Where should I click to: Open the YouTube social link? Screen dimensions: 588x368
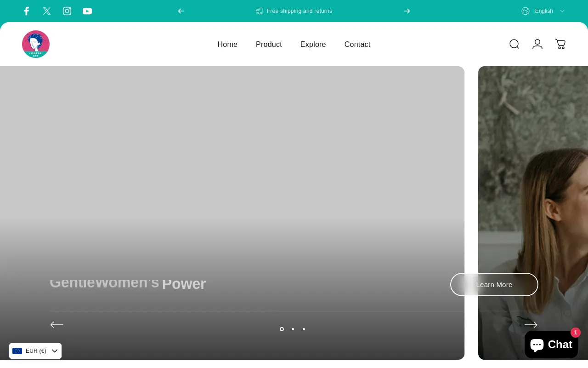coord(87,11)
